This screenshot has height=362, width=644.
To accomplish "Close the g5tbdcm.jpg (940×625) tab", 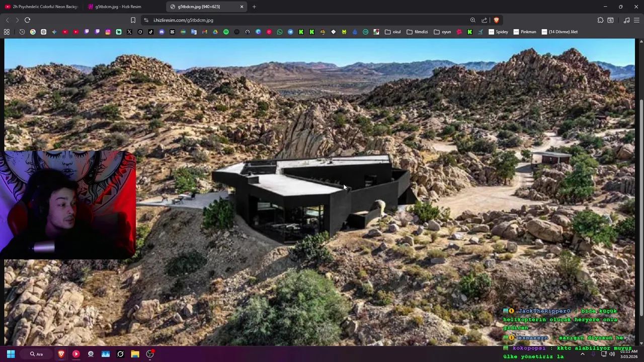I will point(242,7).
